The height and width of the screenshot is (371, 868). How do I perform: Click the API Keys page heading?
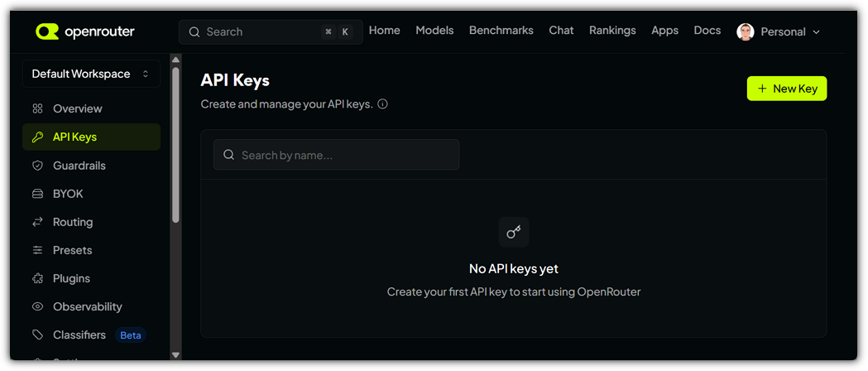[x=235, y=80]
